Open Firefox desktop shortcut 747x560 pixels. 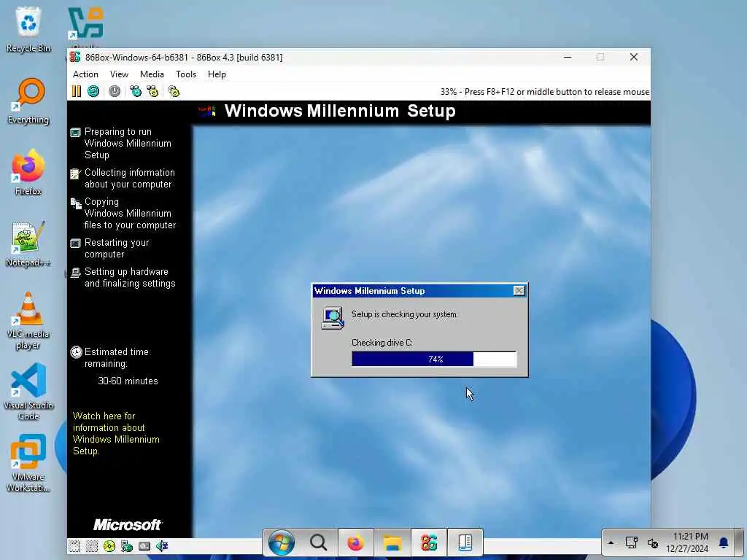click(x=28, y=172)
